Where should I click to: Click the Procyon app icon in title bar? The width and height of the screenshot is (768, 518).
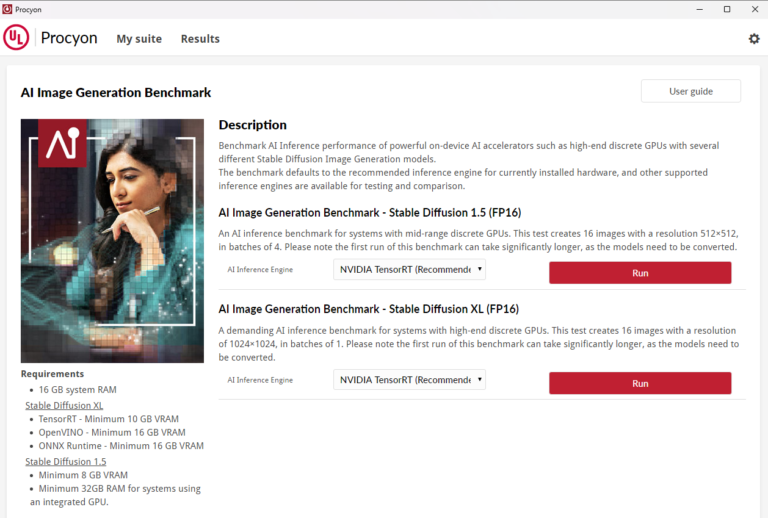[8, 9]
